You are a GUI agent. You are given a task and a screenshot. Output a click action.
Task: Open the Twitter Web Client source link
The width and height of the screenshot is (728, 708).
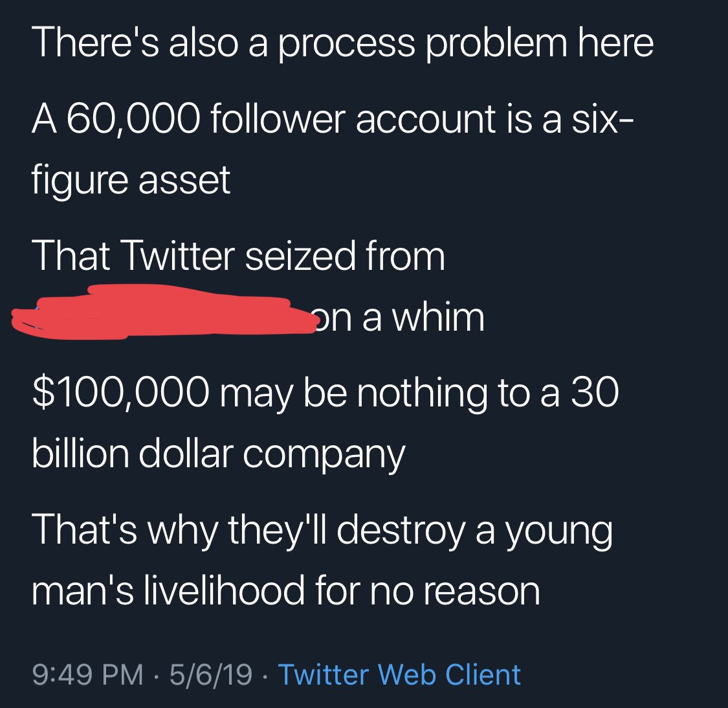tap(399, 674)
